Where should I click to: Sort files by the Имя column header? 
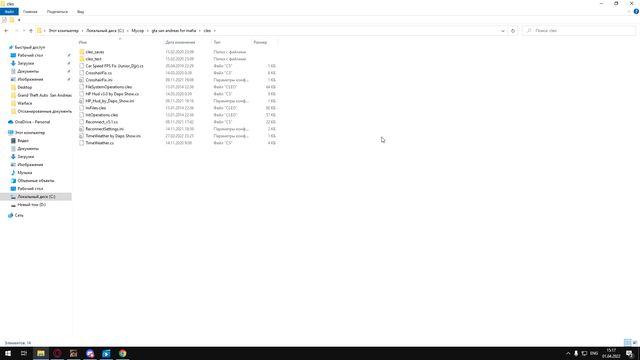coord(82,42)
